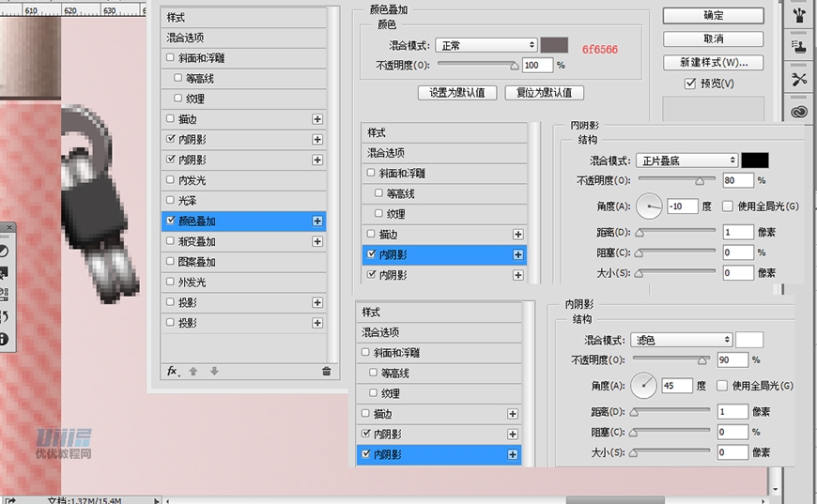
Task: Click plus icon on highlighted 内阴影 row beside 正片叠底 panel
Action: click(518, 254)
